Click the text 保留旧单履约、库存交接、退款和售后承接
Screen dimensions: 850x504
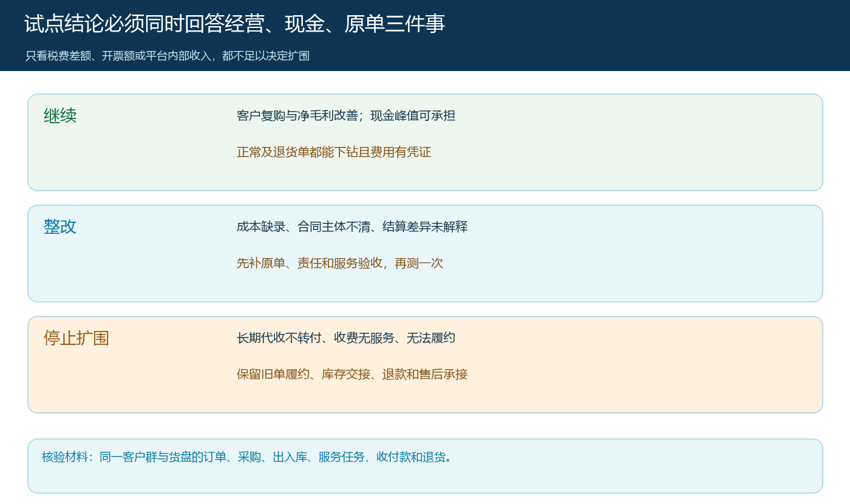[352, 374]
